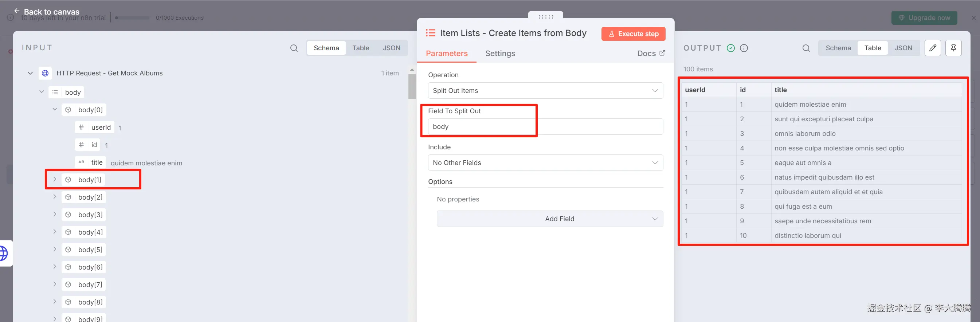Open the Parameters tab

click(x=447, y=54)
